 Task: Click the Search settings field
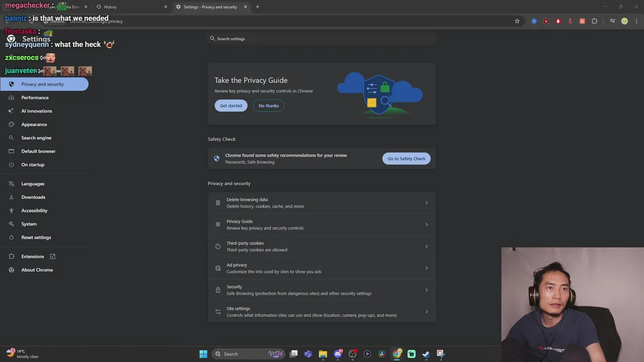point(322,39)
